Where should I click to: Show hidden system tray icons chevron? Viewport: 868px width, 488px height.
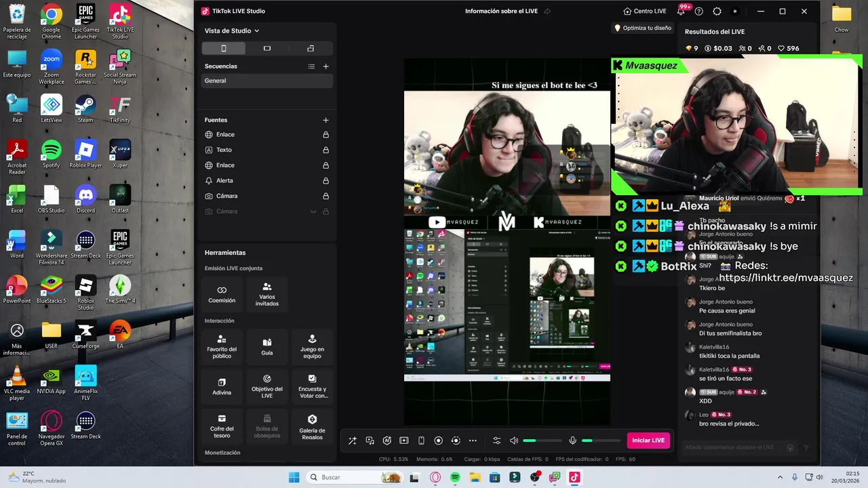click(780, 477)
